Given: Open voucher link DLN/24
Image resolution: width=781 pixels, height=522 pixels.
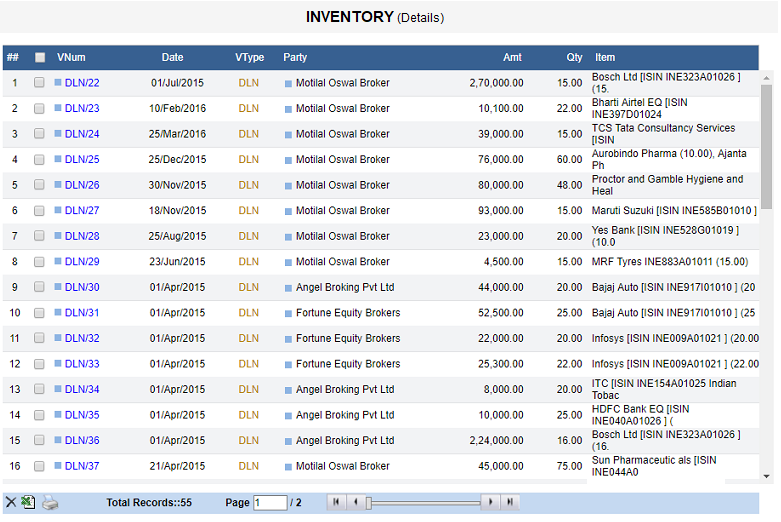Looking at the screenshot, I should point(82,134).
